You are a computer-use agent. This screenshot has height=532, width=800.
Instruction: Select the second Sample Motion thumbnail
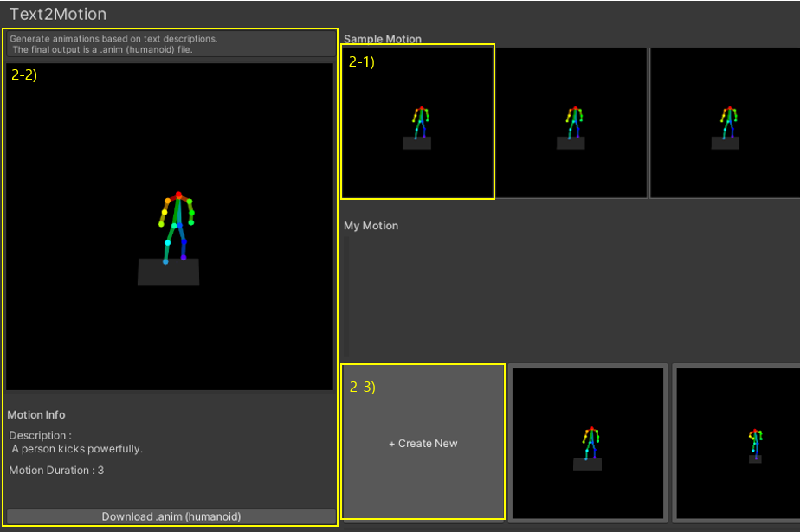[x=571, y=123]
